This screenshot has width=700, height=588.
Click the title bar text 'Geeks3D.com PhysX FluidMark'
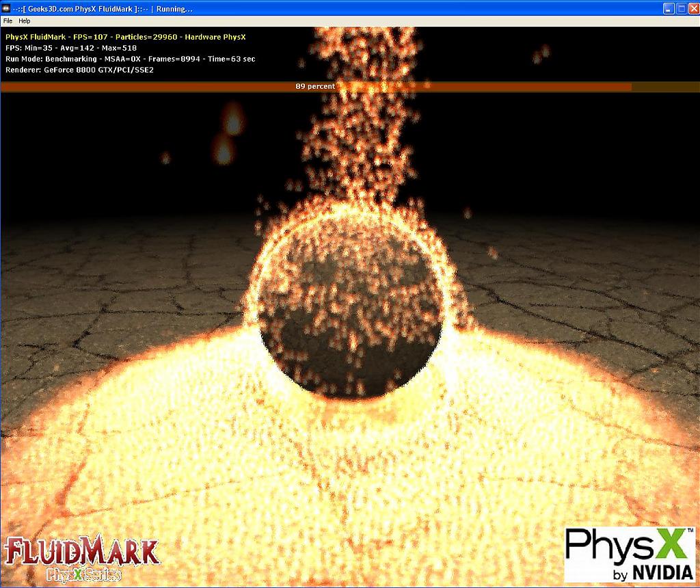[81, 9]
